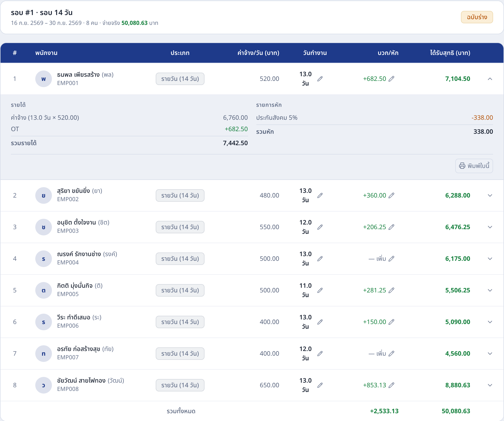Click the รายวัน (14 วัน) badge for EMP002
Screen dimensions: 504x421
click(x=180, y=195)
